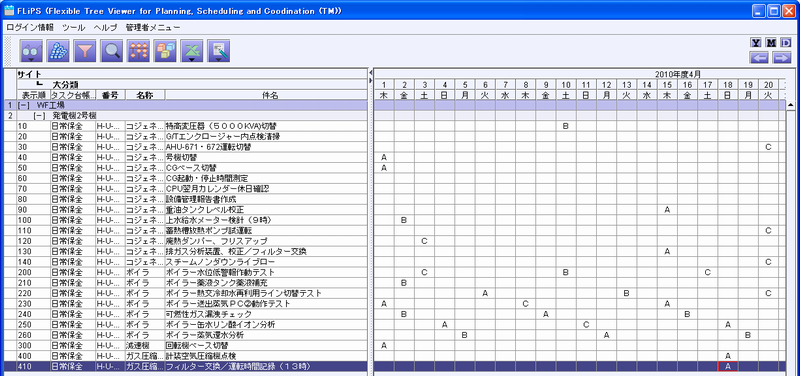Click the blue dotted grid toolbar icon
This screenshot has height=376, width=800.
click(x=58, y=51)
